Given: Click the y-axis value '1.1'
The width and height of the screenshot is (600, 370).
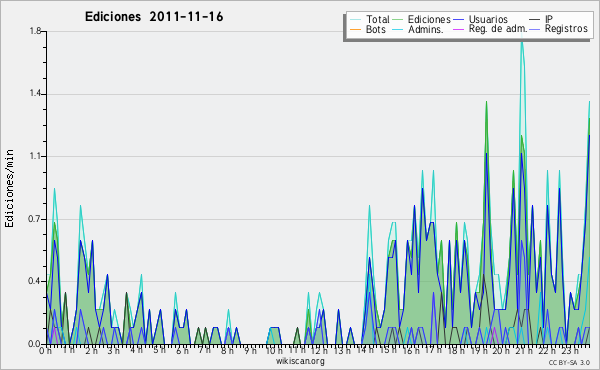Looking at the screenshot, I should coord(35,156).
